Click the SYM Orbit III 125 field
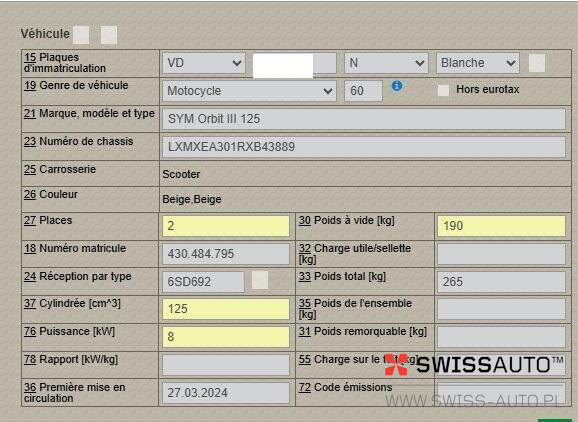Screen dimensions: 578x422 tap(363, 119)
